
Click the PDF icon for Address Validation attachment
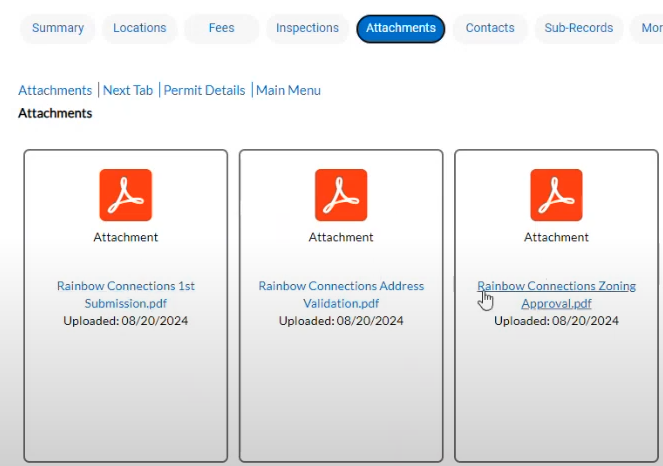coord(341,195)
